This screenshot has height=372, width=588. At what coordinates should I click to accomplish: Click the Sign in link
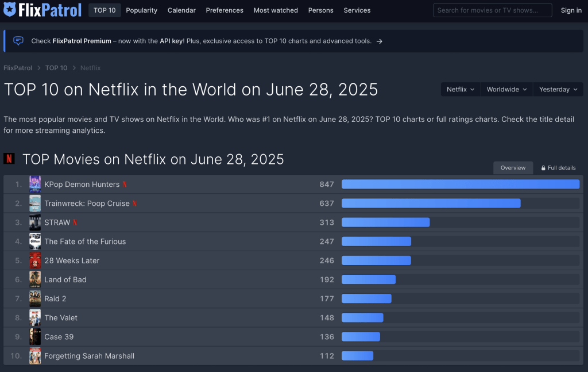pos(571,10)
